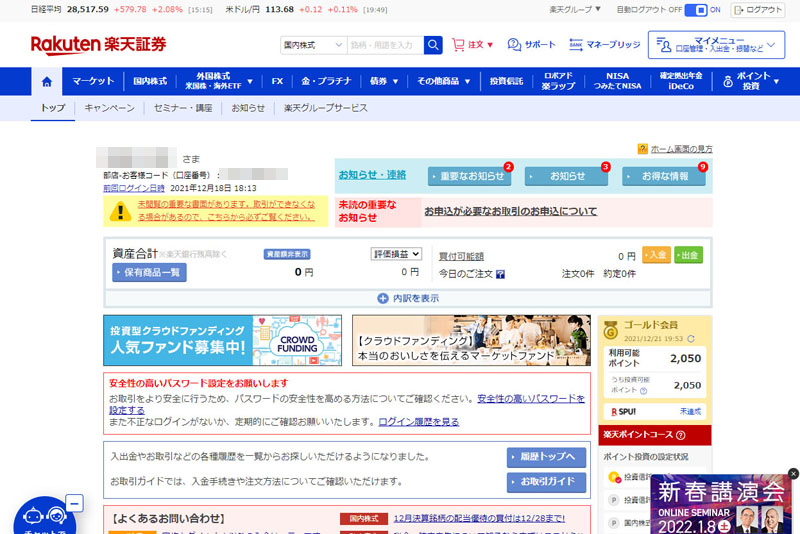Minimize the chatbot assistant widget
Screen dimensions: 800x534
tap(73, 503)
